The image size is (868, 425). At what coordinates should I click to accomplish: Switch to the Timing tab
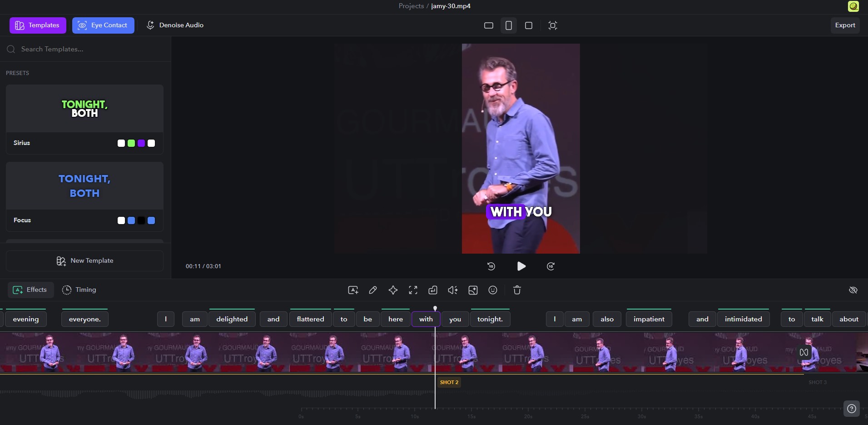coord(79,290)
